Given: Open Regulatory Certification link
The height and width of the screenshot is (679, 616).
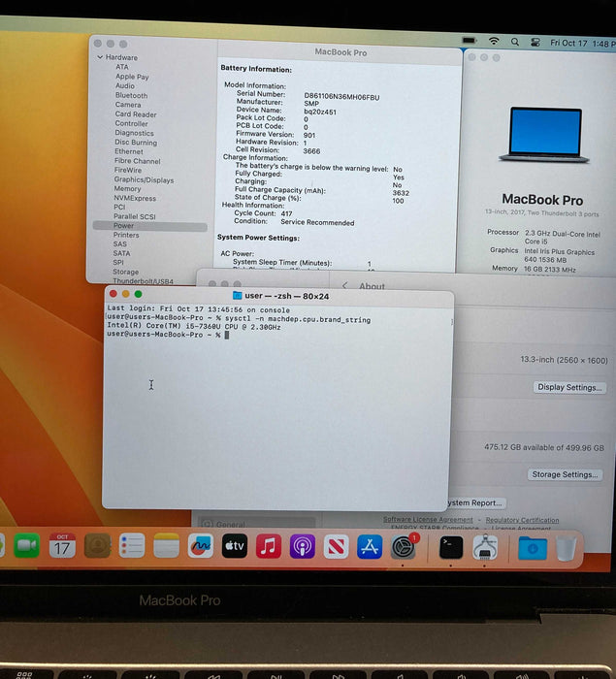Looking at the screenshot, I should tap(522, 520).
